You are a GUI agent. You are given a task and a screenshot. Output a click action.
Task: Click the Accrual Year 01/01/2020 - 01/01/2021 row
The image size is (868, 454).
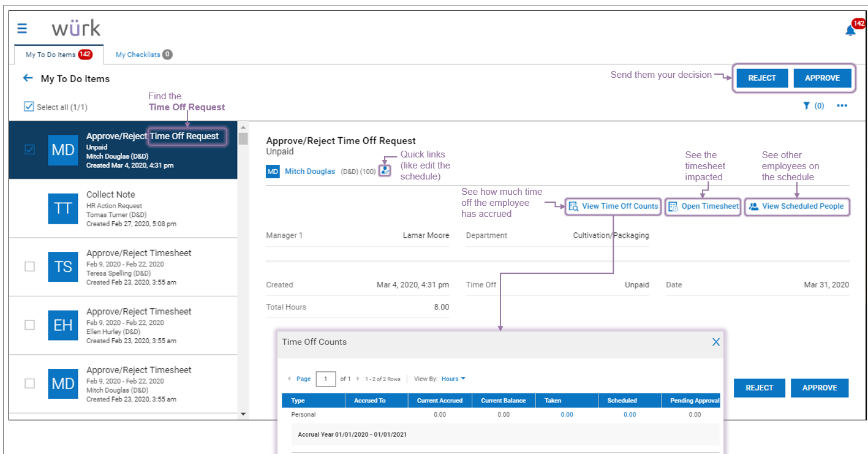pyautogui.click(x=500, y=434)
